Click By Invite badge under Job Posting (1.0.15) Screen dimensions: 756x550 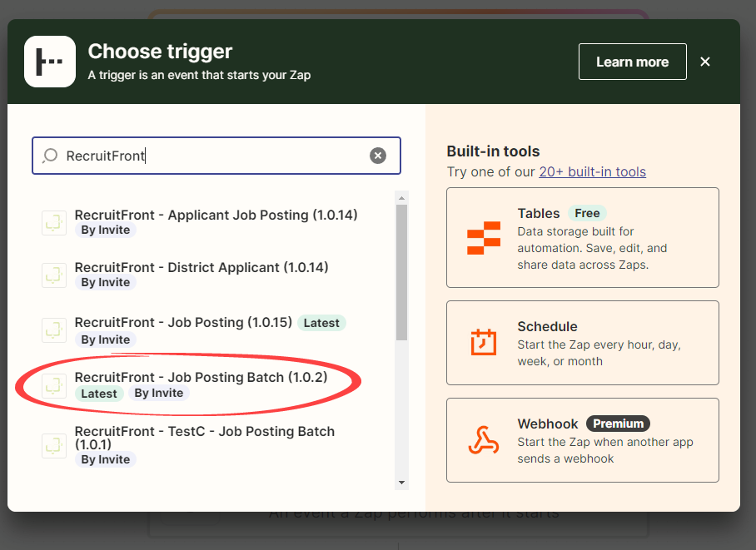106,339
